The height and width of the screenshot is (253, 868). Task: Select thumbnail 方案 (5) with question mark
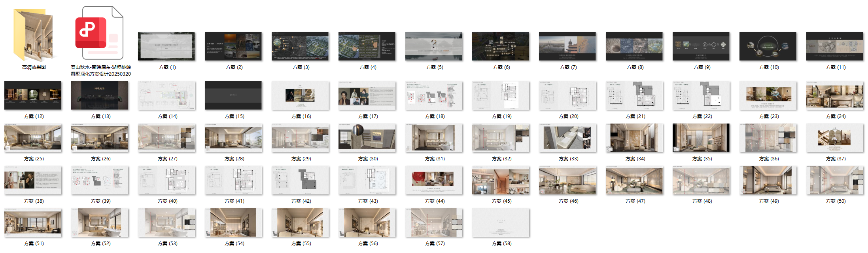434,46
